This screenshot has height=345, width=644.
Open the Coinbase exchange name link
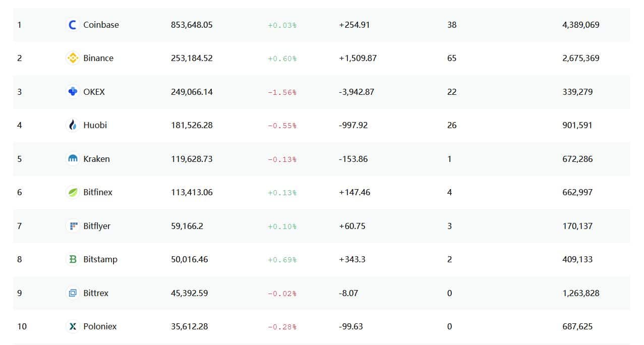(101, 25)
